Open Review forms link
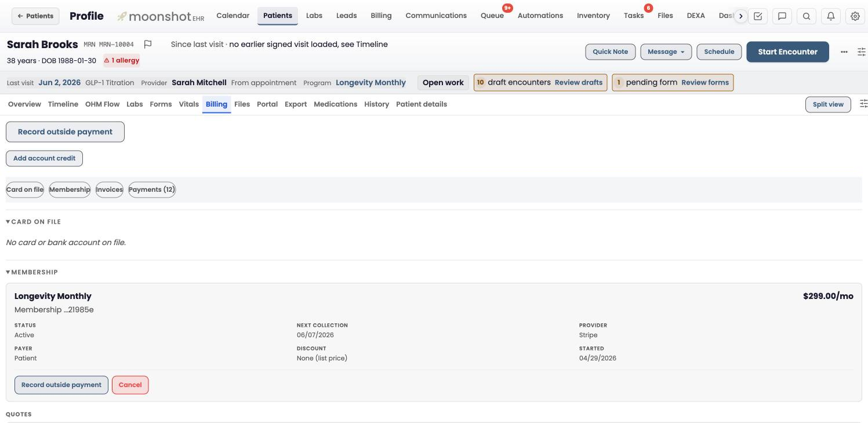The image size is (868, 423). (705, 82)
